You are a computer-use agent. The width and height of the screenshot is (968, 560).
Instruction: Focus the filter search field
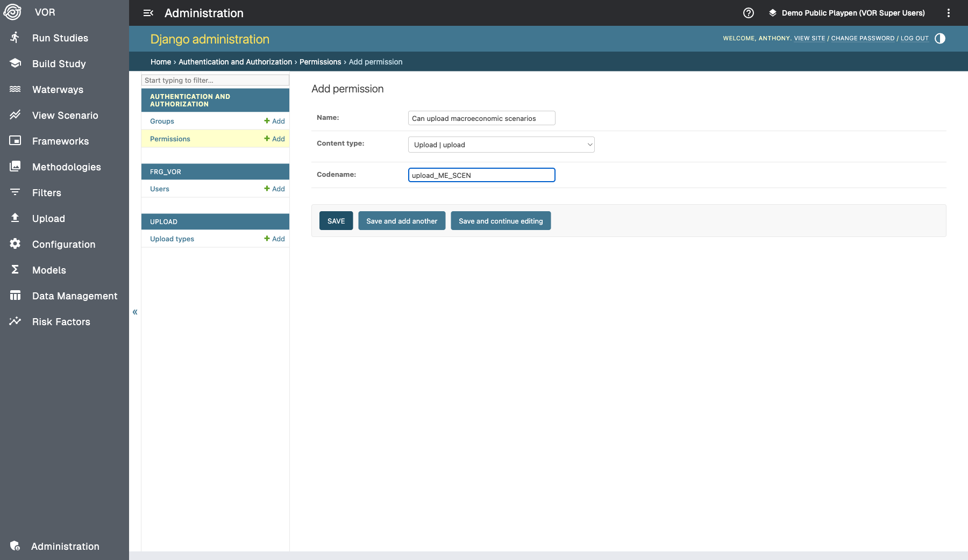(215, 80)
